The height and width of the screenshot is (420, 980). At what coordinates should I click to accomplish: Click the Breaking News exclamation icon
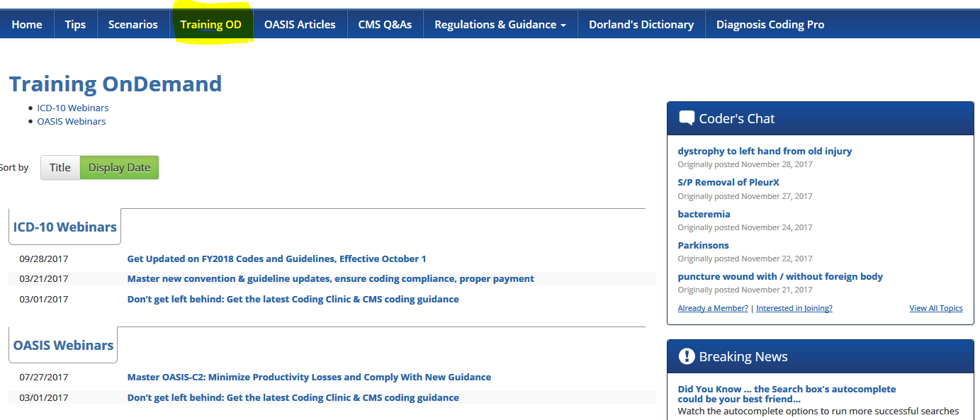(x=687, y=356)
